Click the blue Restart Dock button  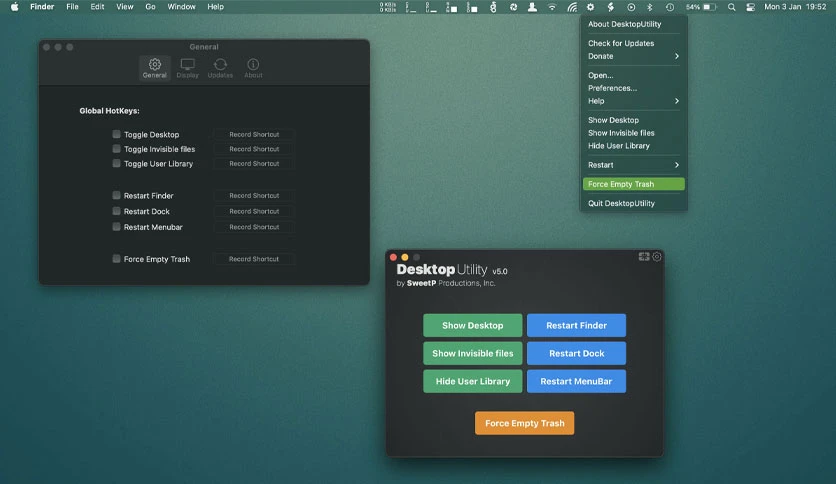pos(576,353)
